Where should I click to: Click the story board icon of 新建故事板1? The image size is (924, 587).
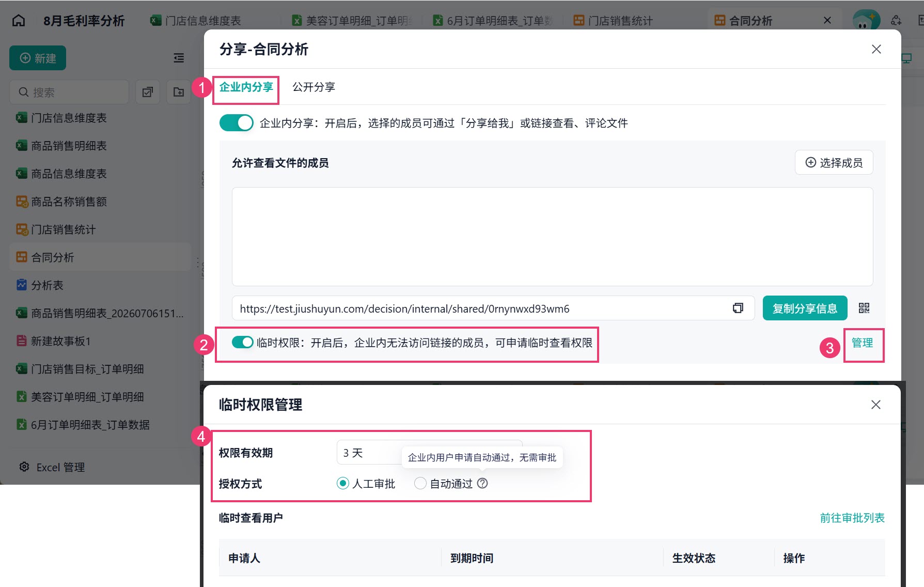[21, 341]
